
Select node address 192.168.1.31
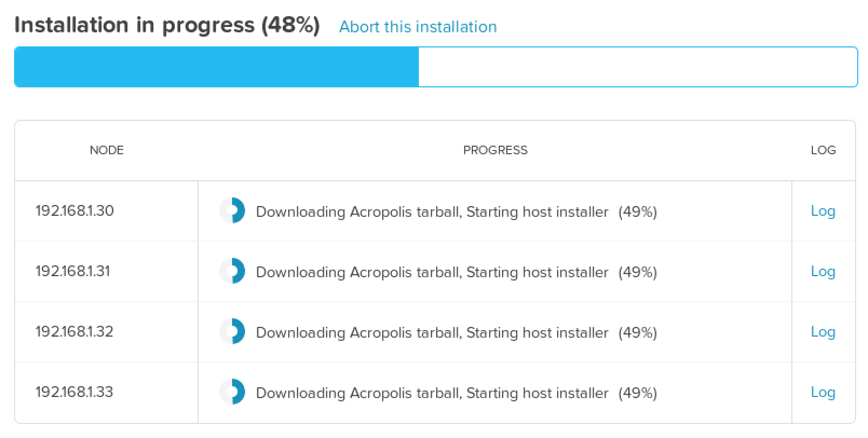[x=73, y=271]
